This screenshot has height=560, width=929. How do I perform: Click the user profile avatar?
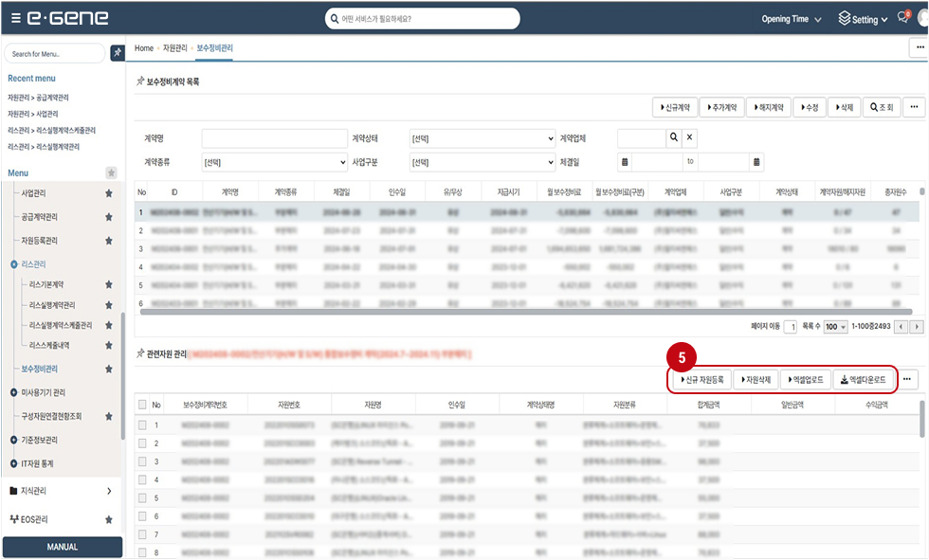pyautogui.click(x=921, y=19)
